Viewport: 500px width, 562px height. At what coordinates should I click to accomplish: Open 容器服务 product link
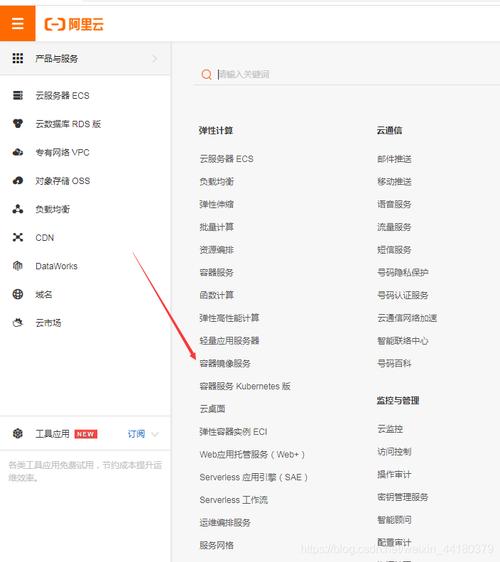click(x=216, y=272)
